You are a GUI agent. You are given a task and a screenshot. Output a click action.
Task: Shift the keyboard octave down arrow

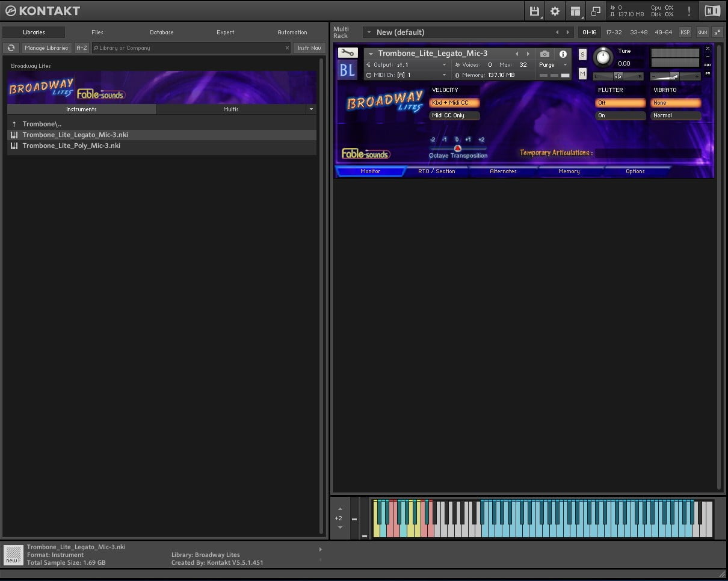coord(340,527)
